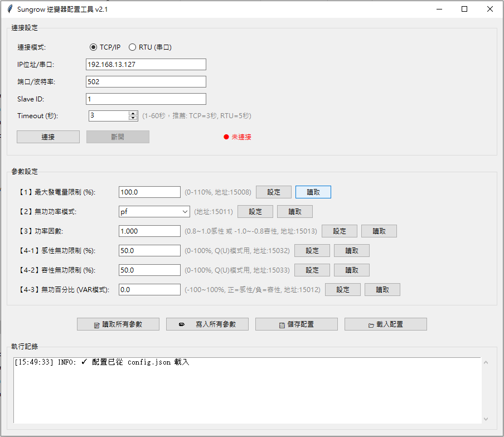This screenshot has width=504, height=437.
Task: Open the 無功功率模式 dropdown showing pf
Action: (154, 212)
